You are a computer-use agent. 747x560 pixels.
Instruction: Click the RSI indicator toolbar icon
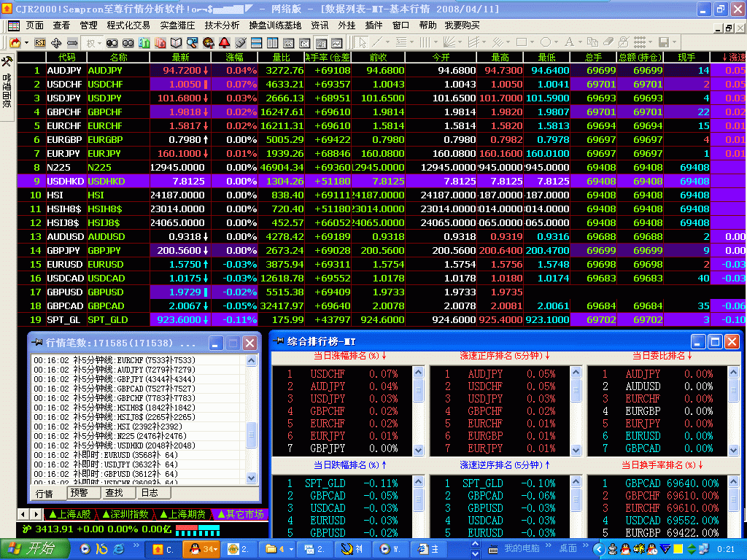click(40, 43)
